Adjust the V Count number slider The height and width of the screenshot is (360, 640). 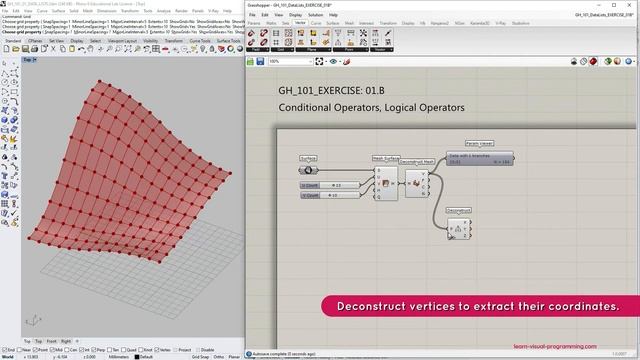coord(330,196)
